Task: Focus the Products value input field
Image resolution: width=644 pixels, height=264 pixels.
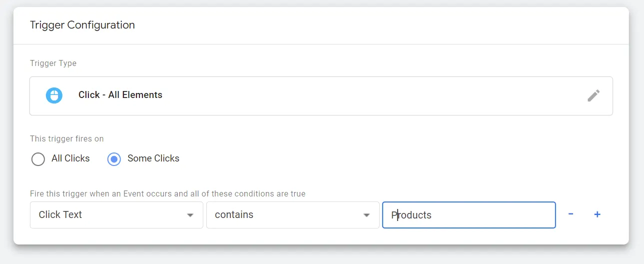Action: (x=469, y=215)
